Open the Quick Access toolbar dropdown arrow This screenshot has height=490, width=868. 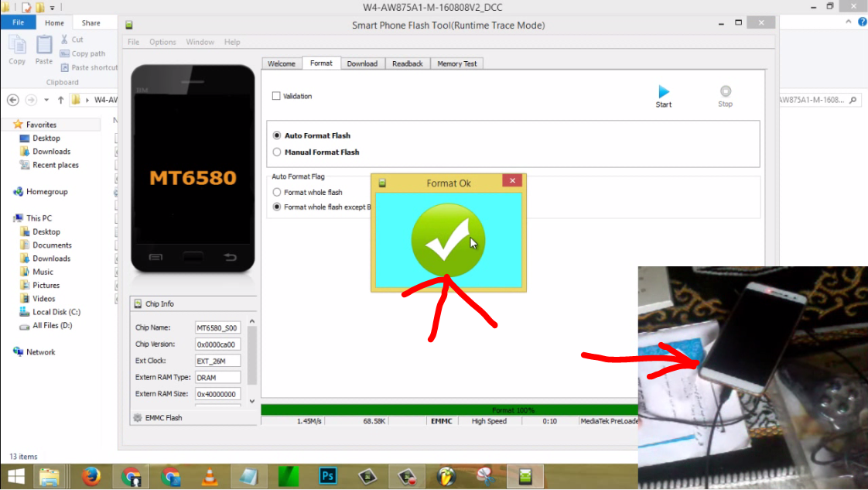click(53, 8)
